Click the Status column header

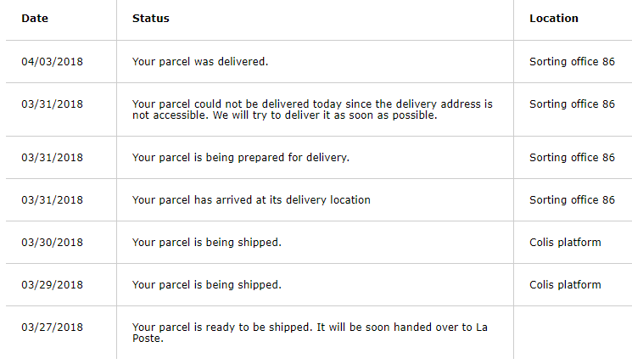click(x=150, y=19)
